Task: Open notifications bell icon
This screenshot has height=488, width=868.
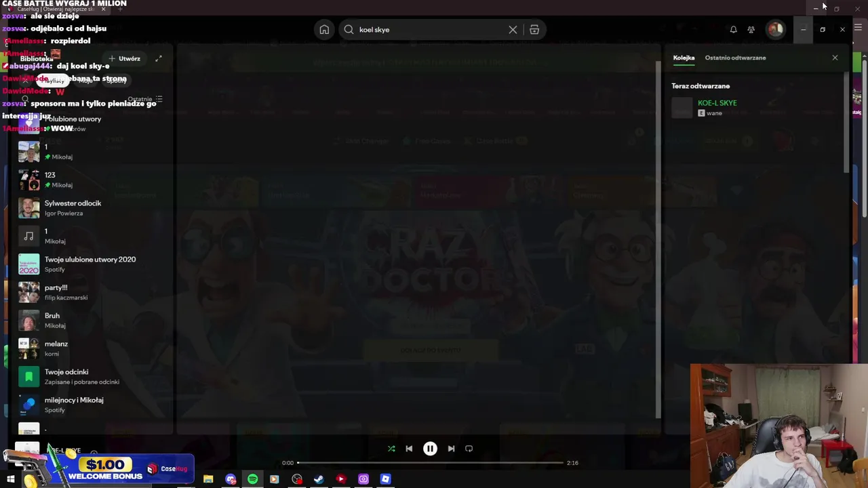Action: tap(733, 30)
